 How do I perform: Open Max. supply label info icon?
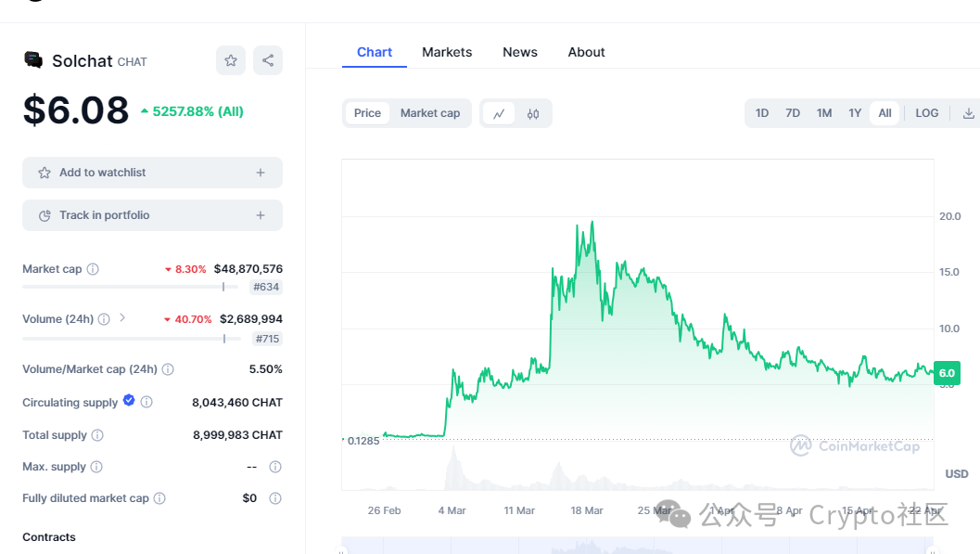tap(96, 467)
